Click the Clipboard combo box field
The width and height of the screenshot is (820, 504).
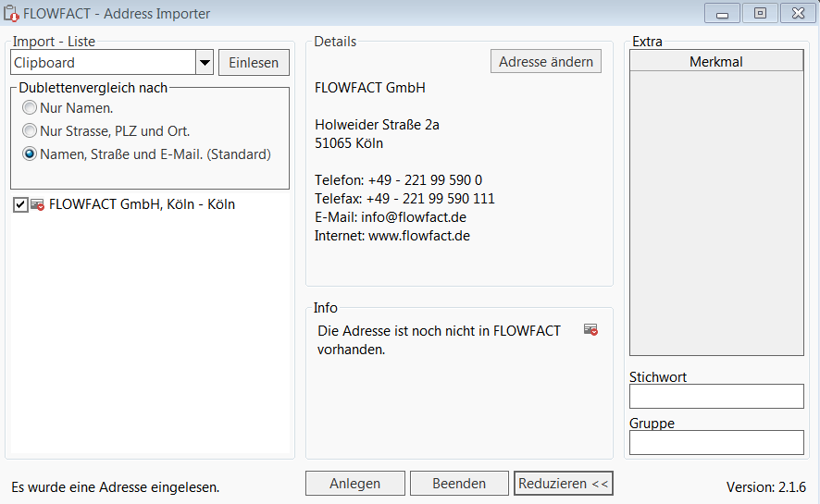tap(103, 63)
